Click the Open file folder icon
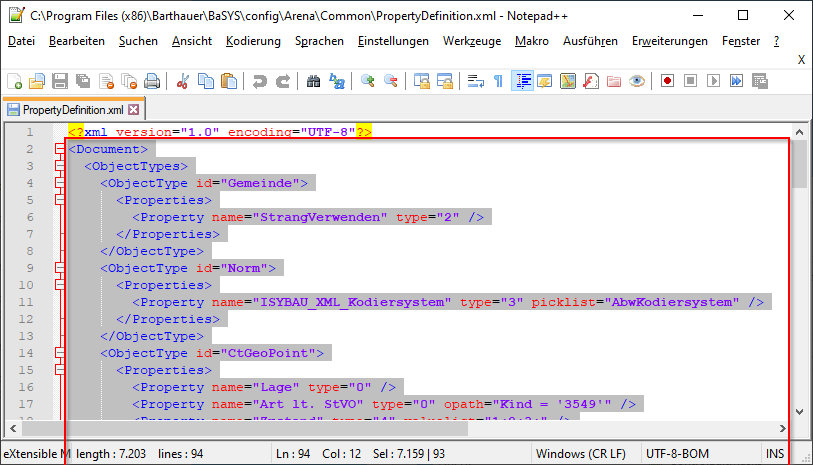Viewport: 813px width, 465px height. (36, 81)
